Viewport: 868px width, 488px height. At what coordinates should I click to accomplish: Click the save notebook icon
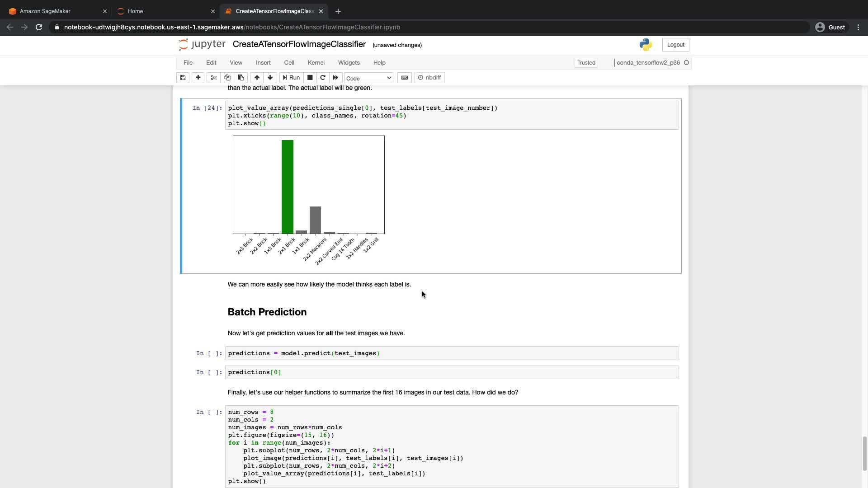click(x=183, y=78)
